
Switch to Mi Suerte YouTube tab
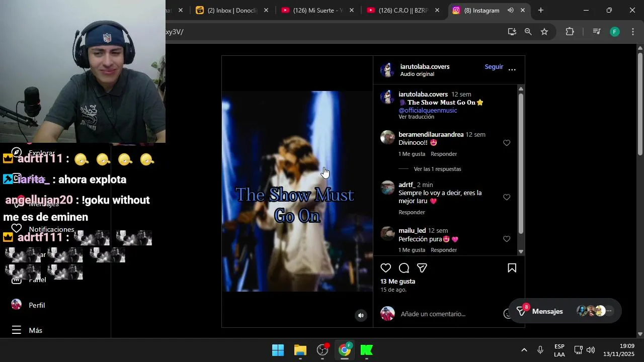point(312,10)
